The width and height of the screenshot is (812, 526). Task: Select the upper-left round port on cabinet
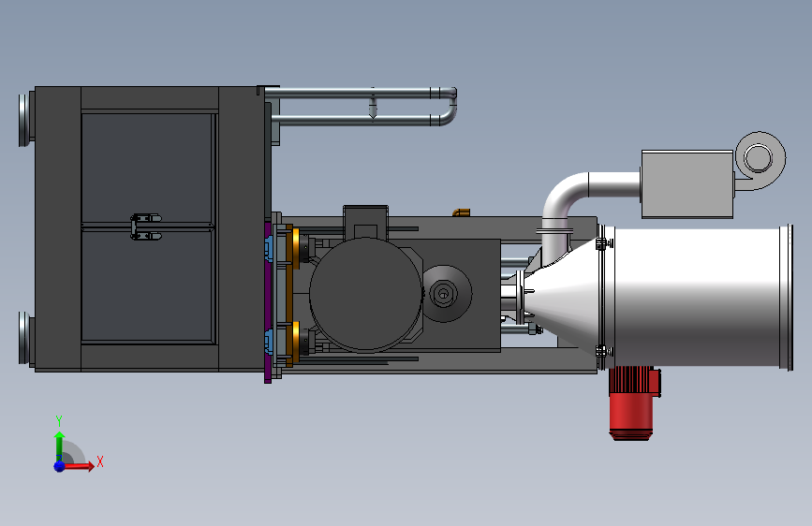[x=26, y=120]
